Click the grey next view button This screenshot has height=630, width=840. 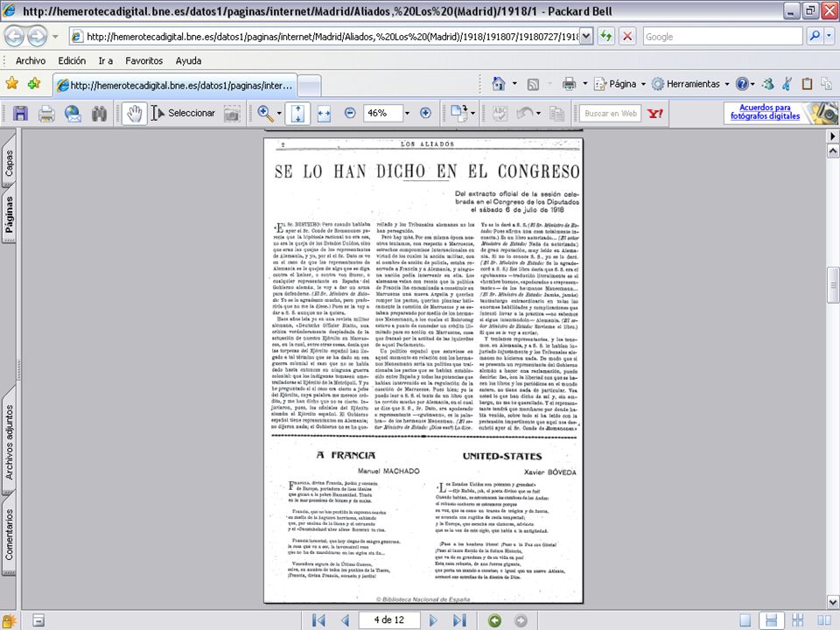click(x=520, y=620)
